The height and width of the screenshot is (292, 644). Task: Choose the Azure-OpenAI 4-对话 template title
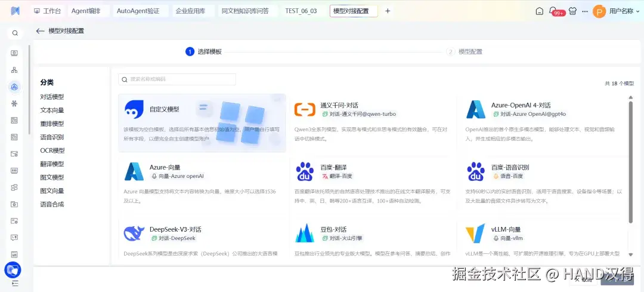point(521,105)
